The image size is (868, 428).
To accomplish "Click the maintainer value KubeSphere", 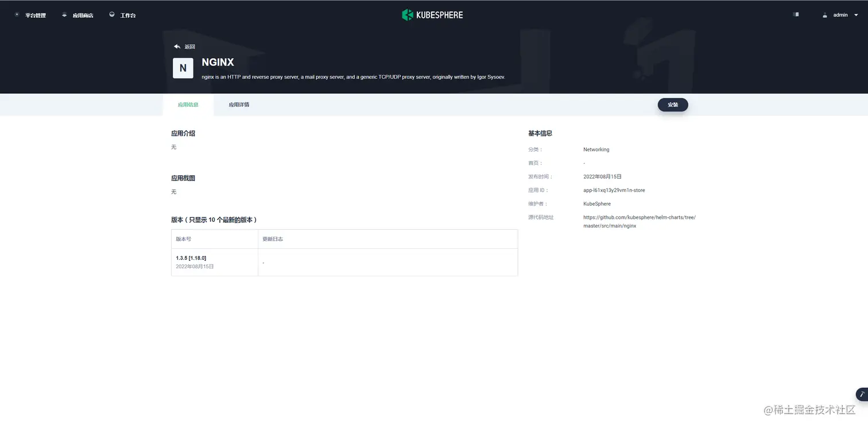I will pyautogui.click(x=597, y=204).
